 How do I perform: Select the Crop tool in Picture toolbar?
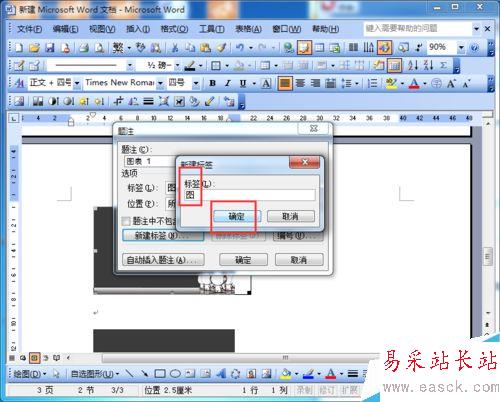point(118,101)
